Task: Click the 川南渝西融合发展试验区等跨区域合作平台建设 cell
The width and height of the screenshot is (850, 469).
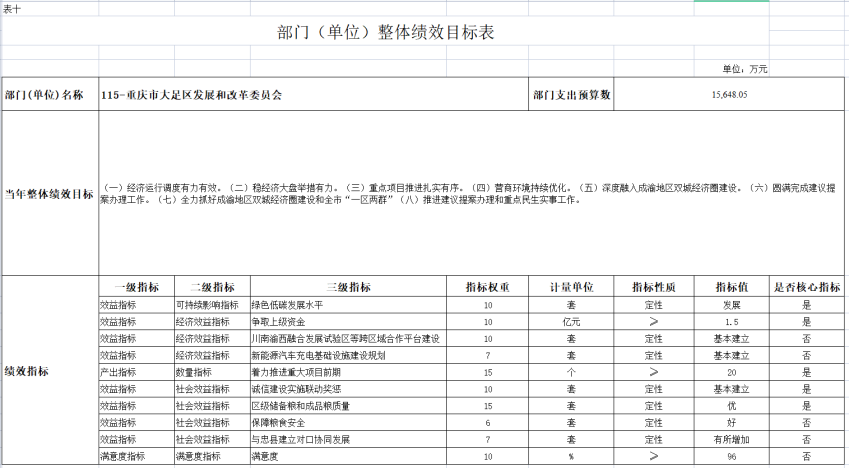Action: tap(349, 339)
